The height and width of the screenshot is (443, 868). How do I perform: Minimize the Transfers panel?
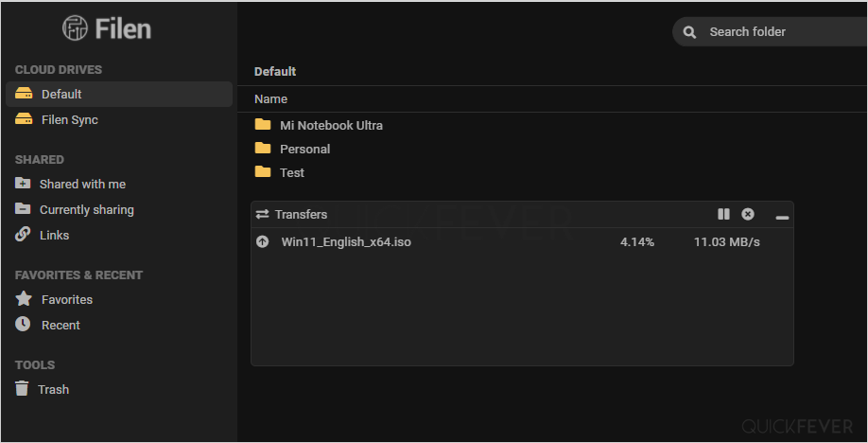[782, 218]
